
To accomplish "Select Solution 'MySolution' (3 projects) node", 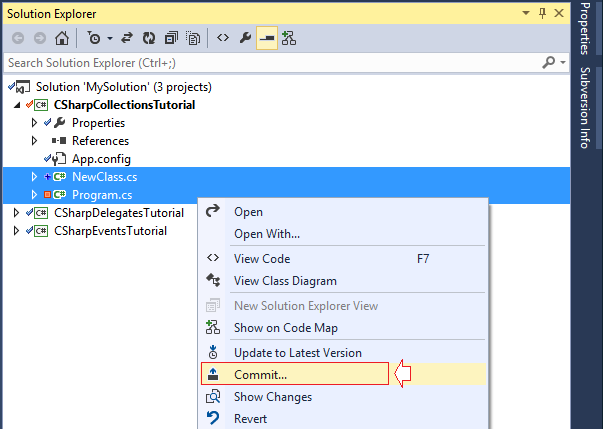I will point(124,87).
